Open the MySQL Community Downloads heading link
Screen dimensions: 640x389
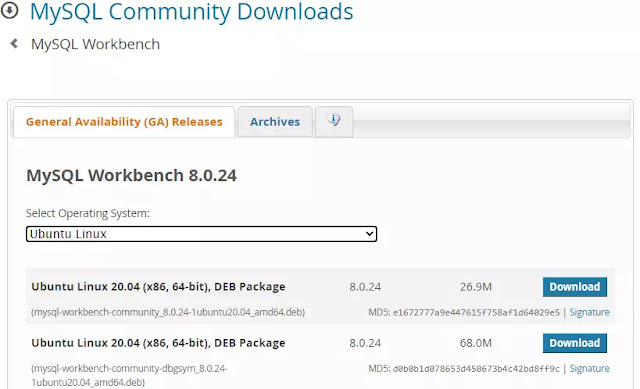(x=191, y=11)
